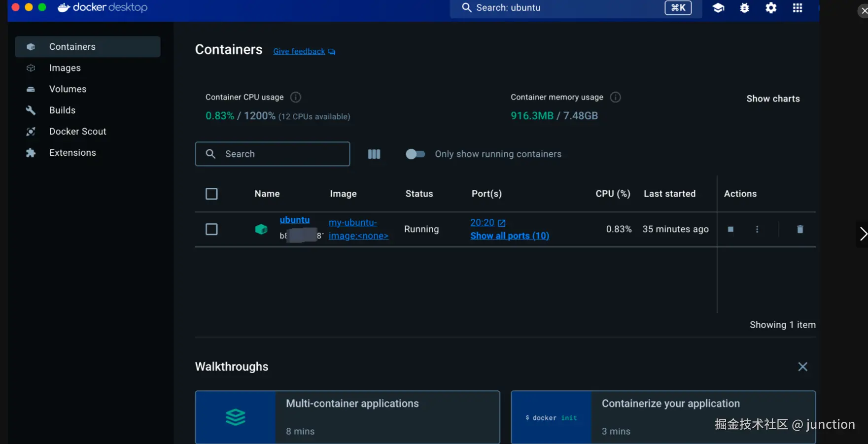Open the extensions grid icon

pyautogui.click(x=798, y=8)
